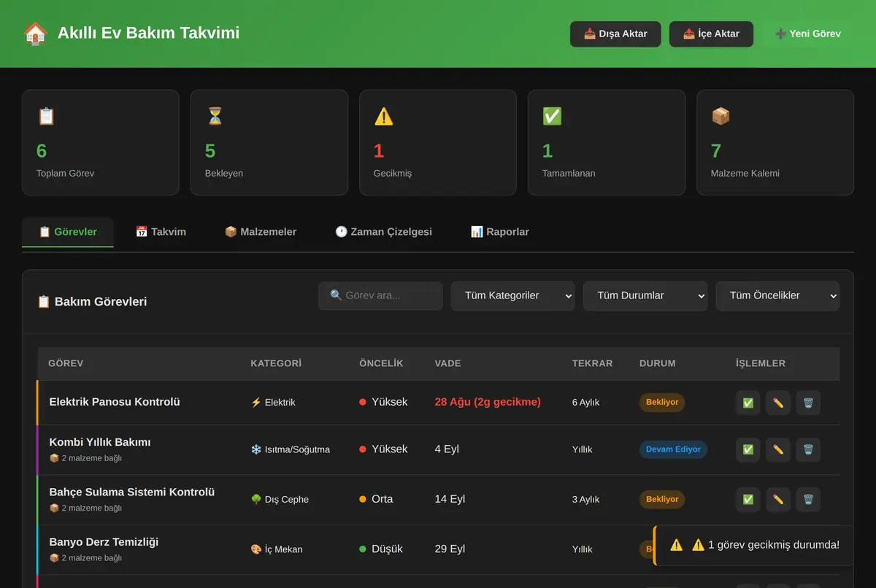Click the hourglass icon on Bekleyen card

[215, 116]
